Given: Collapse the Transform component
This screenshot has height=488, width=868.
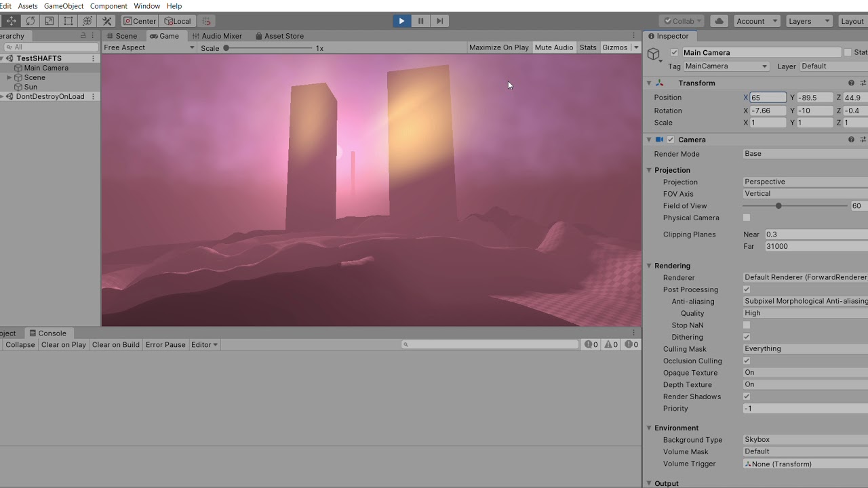Looking at the screenshot, I should [649, 83].
